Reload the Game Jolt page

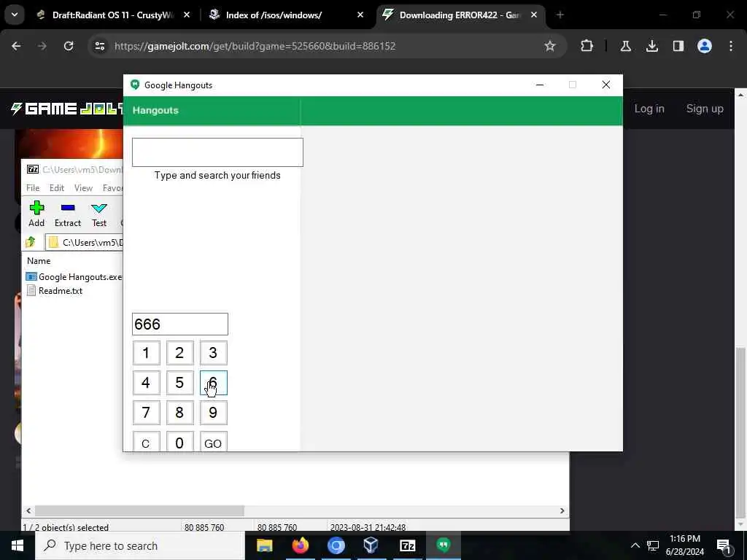pyautogui.click(x=69, y=46)
